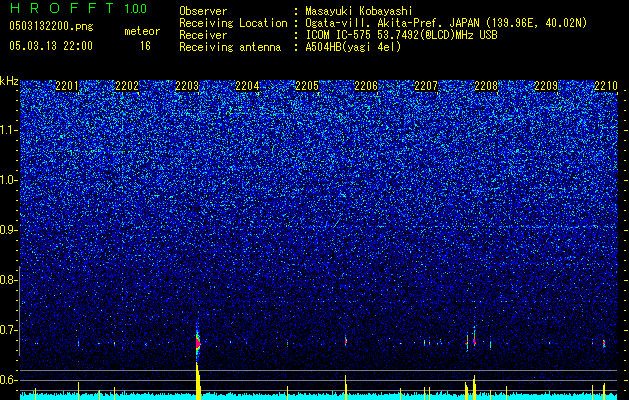Select antenna value "A504HB(yagi 4el)"
The width and height of the screenshot is (629, 400).
[353, 47]
